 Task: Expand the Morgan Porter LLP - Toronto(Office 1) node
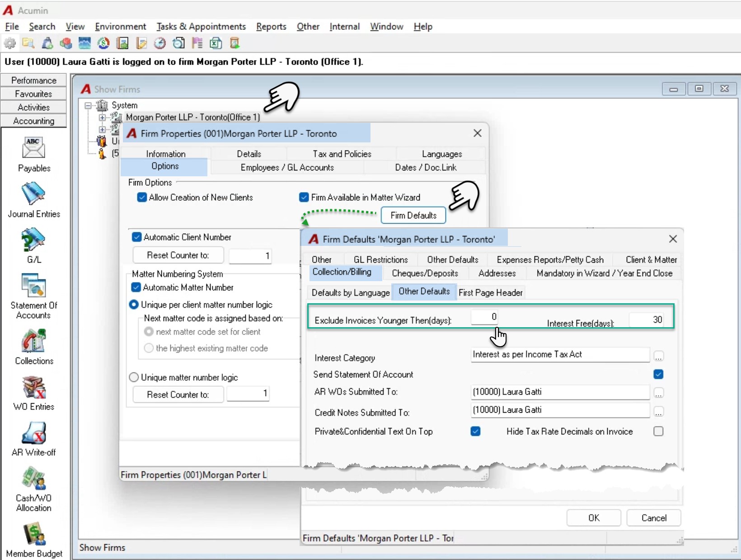102,118
